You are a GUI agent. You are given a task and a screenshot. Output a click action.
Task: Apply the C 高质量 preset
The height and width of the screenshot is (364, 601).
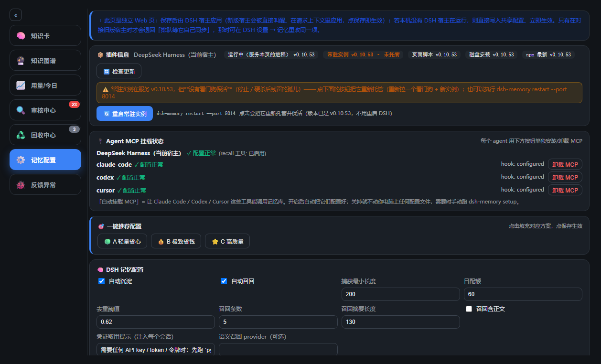(x=227, y=241)
